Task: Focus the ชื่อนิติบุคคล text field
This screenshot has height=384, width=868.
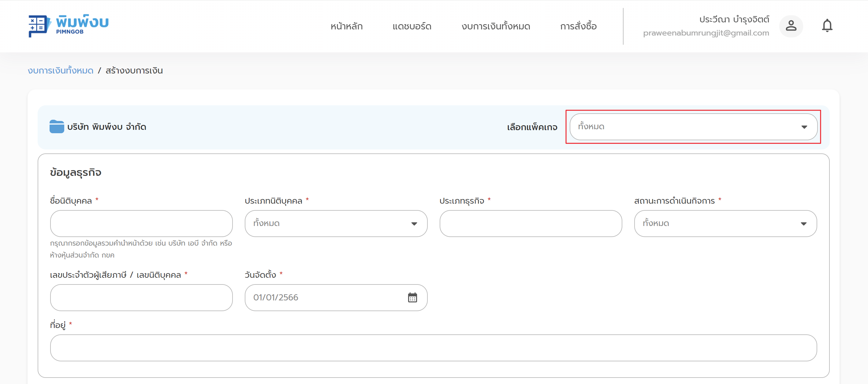Action: coord(141,224)
